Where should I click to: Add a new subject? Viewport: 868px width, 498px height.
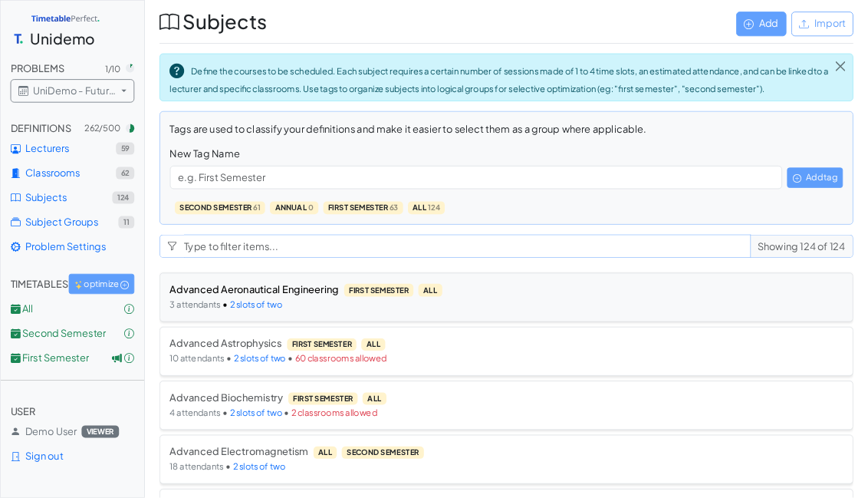tap(761, 24)
